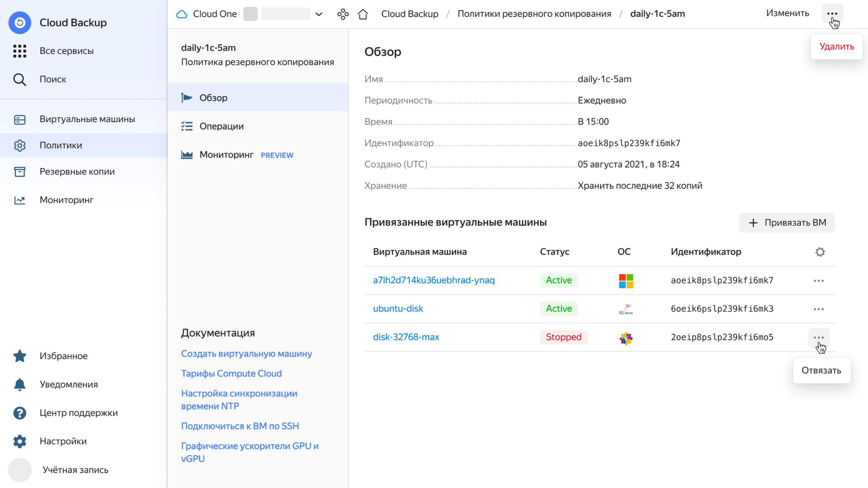Open Создать виртуальную машину documentation link
The image size is (868, 488).
point(246,353)
